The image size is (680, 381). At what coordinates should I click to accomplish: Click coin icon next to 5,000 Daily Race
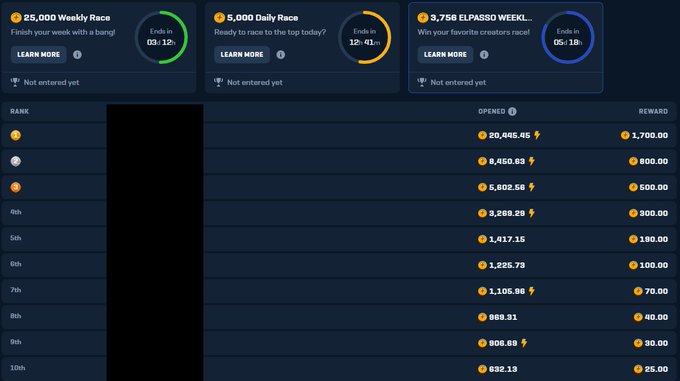pyautogui.click(x=219, y=18)
